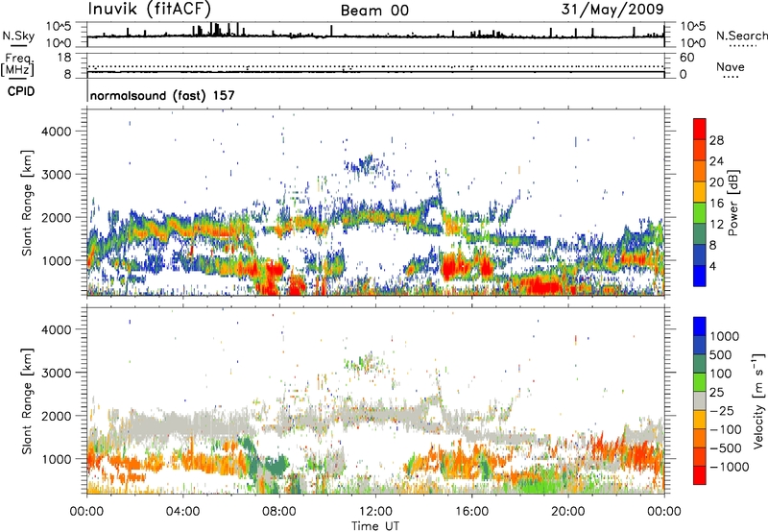The width and height of the screenshot is (768, 532).
Task: Click 'normalsound (fast) 157' text
Action: pos(162,95)
